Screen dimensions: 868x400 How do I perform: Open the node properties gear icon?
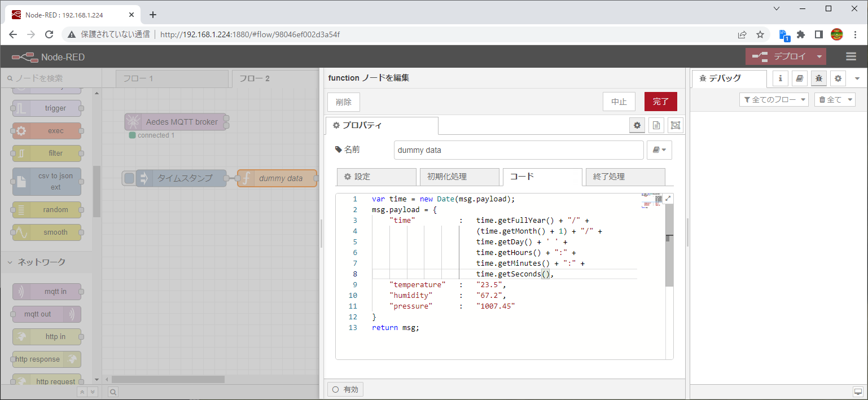point(637,125)
